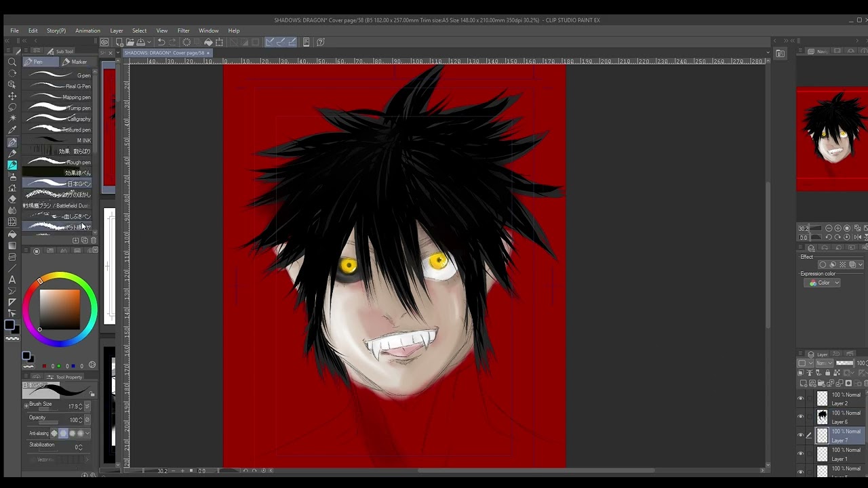Toggle snap to grid button
868x488 pixels.
[292, 42]
